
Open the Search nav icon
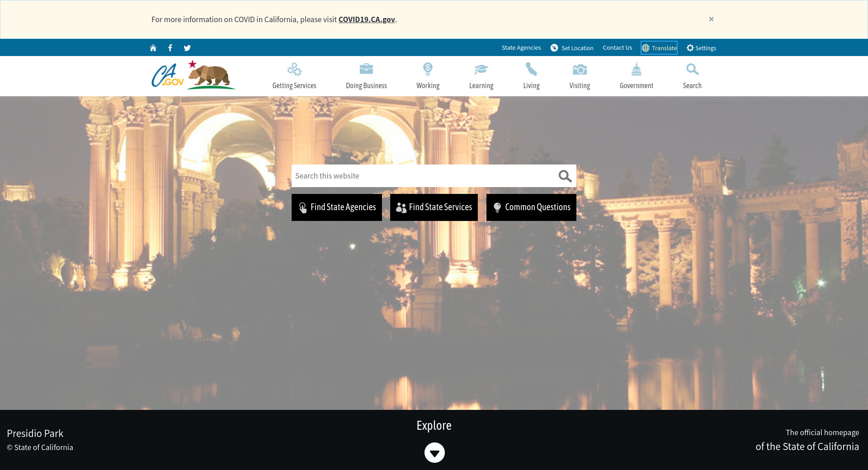pos(692,76)
